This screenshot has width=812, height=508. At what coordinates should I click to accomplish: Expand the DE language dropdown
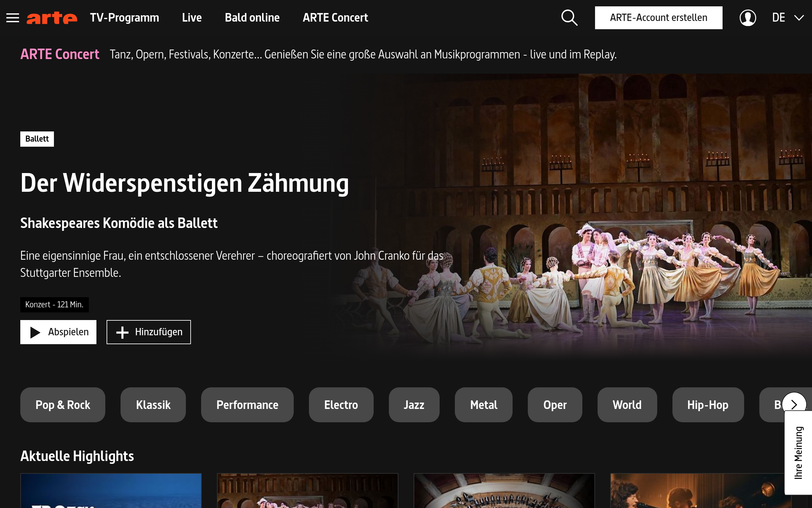point(788,18)
